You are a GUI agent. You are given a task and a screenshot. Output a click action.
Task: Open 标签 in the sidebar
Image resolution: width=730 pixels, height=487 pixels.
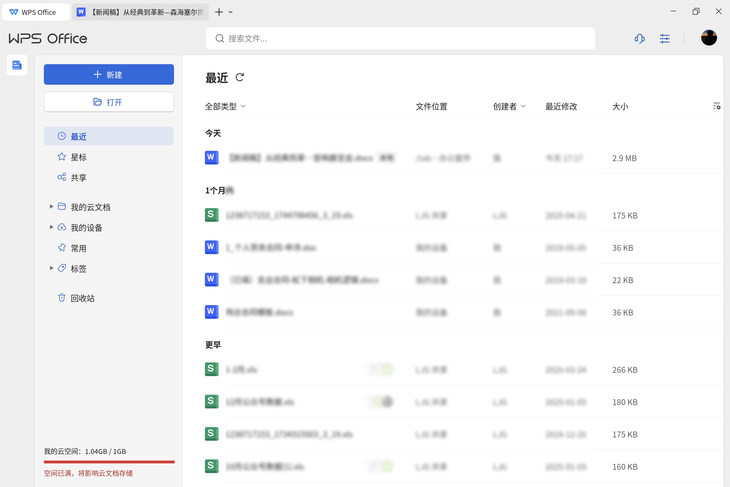tap(79, 269)
